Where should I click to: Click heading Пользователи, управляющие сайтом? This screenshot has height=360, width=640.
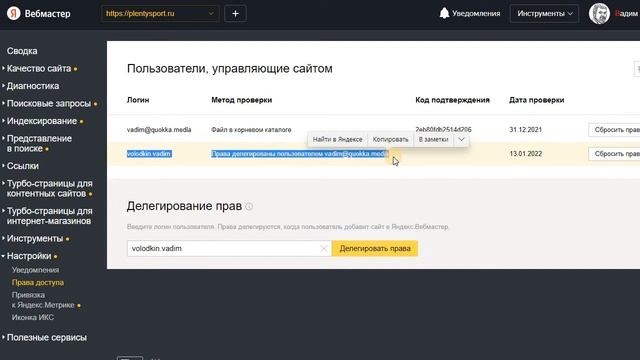point(229,69)
